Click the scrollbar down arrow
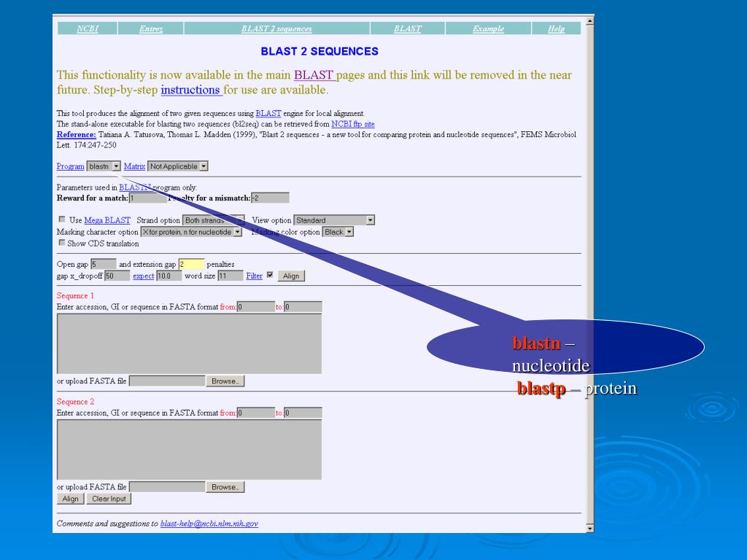Viewport: 747px width, 560px height. click(590, 528)
